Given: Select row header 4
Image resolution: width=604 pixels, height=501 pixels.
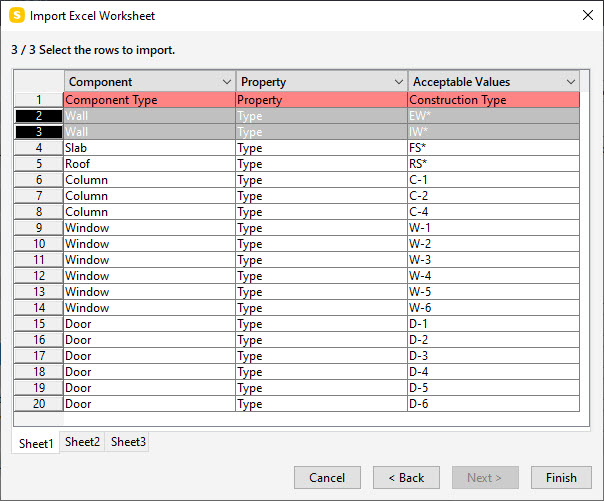Looking at the screenshot, I should 39,148.
